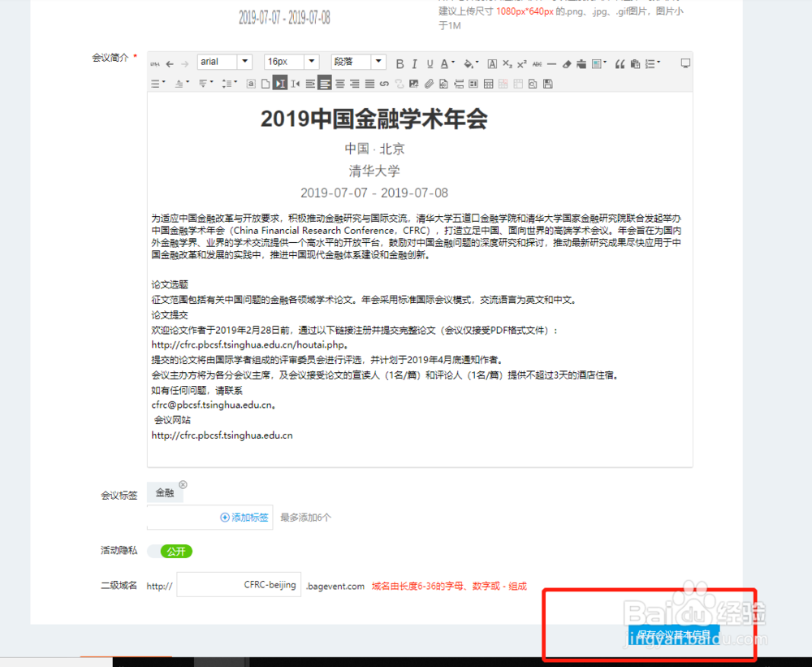Click the 保存会议基本信息 save button
This screenshot has height=667, width=812.
click(674, 635)
